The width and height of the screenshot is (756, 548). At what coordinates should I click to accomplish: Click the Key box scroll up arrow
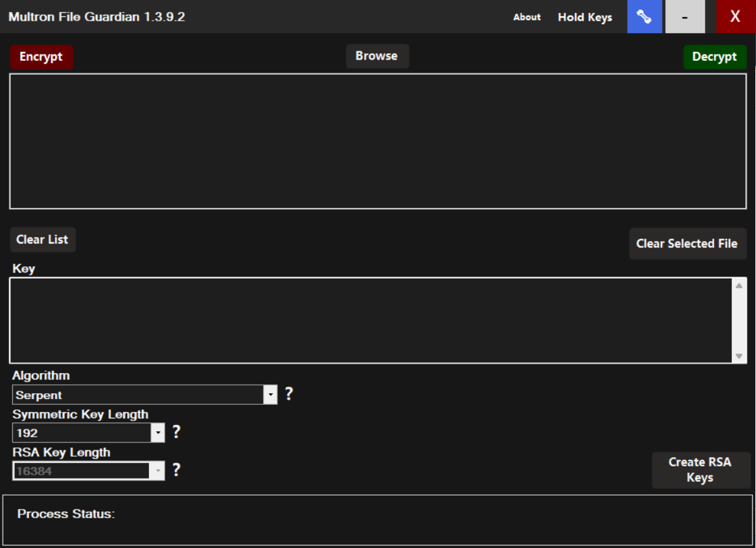coord(739,286)
